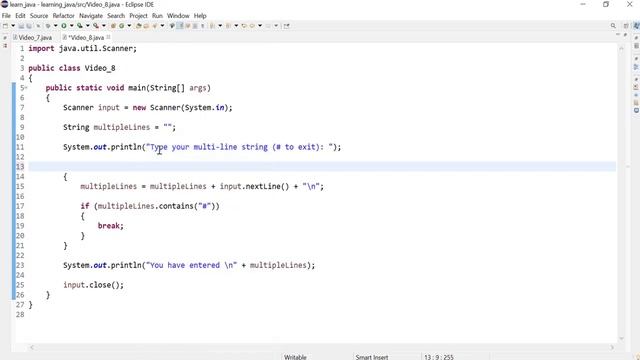This screenshot has height=360, width=640.
Task: Click the Last Edit Location icon
Action: [244, 26]
